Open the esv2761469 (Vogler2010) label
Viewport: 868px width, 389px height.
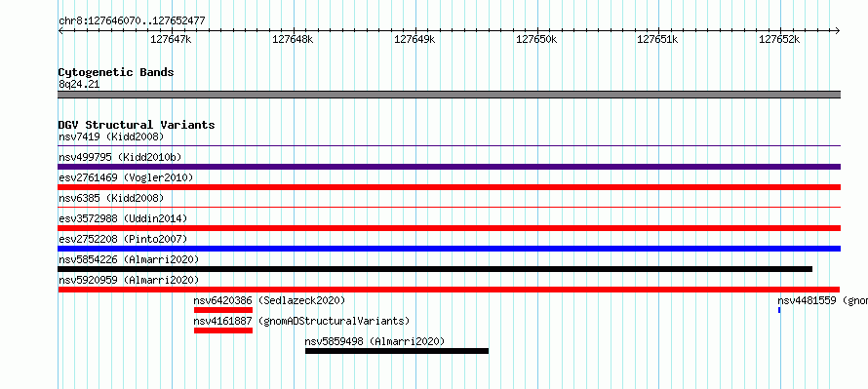coord(126,177)
